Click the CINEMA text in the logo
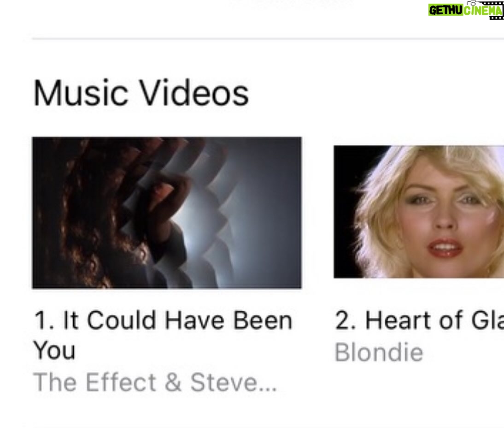This screenshot has width=504, height=428. pyautogui.click(x=482, y=10)
